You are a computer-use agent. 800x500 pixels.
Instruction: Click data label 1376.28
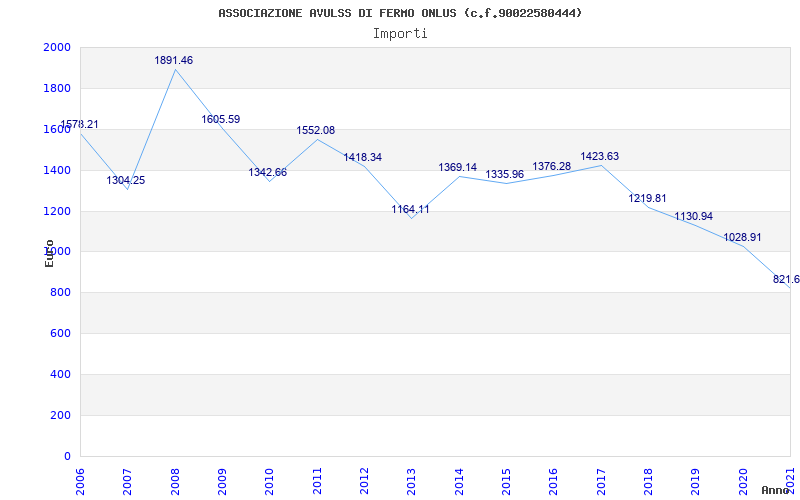pyautogui.click(x=552, y=166)
